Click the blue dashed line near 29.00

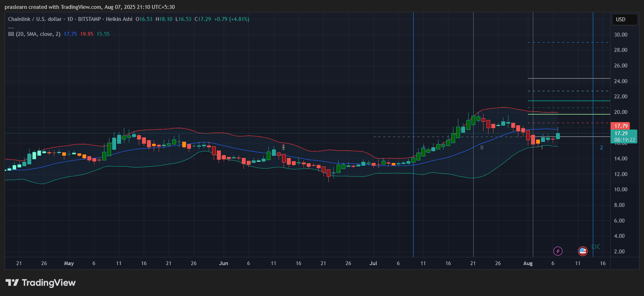[568, 43]
